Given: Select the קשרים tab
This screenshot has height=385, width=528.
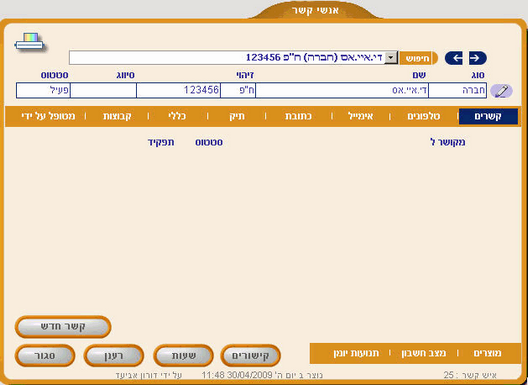Looking at the screenshot, I should click(488, 117).
